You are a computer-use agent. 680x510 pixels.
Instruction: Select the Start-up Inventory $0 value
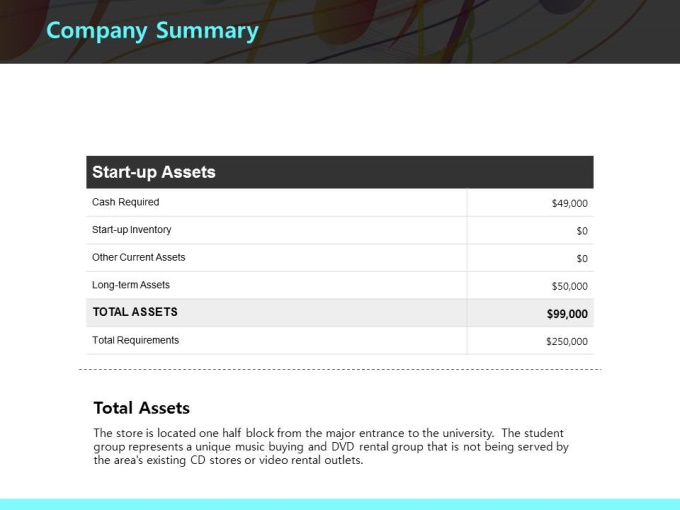582,231
